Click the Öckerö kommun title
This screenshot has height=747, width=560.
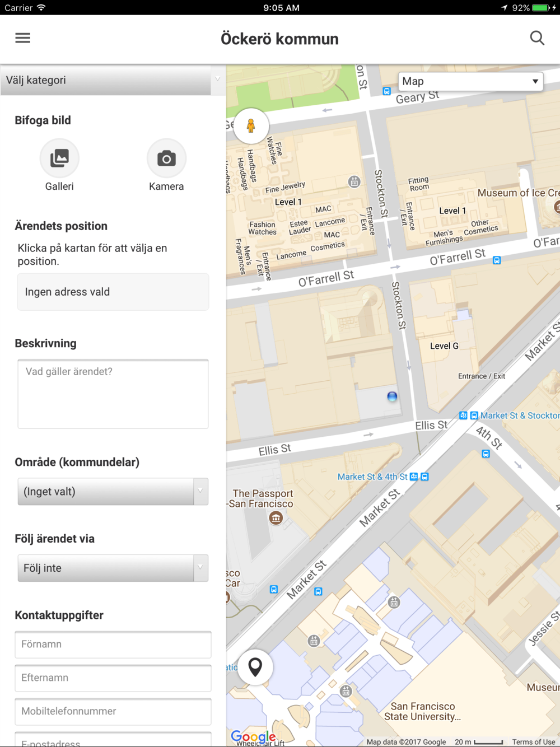click(279, 39)
